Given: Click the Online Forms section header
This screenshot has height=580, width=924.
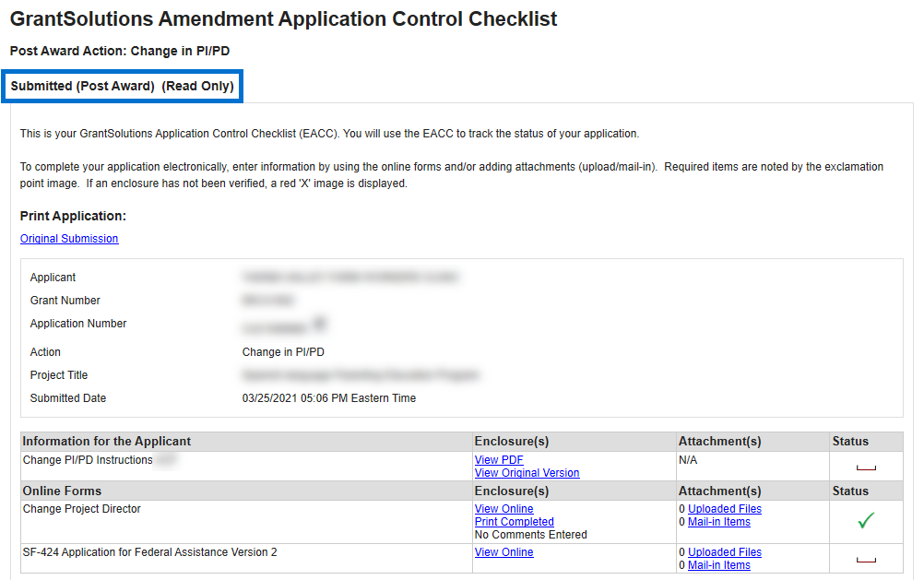Looking at the screenshot, I should click(62, 491).
